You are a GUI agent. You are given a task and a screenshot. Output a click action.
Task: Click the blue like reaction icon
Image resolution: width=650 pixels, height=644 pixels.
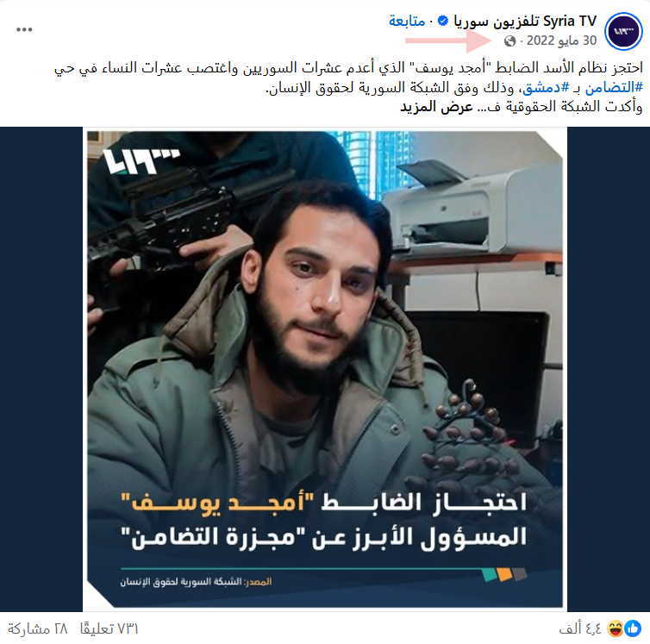[633, 628]
